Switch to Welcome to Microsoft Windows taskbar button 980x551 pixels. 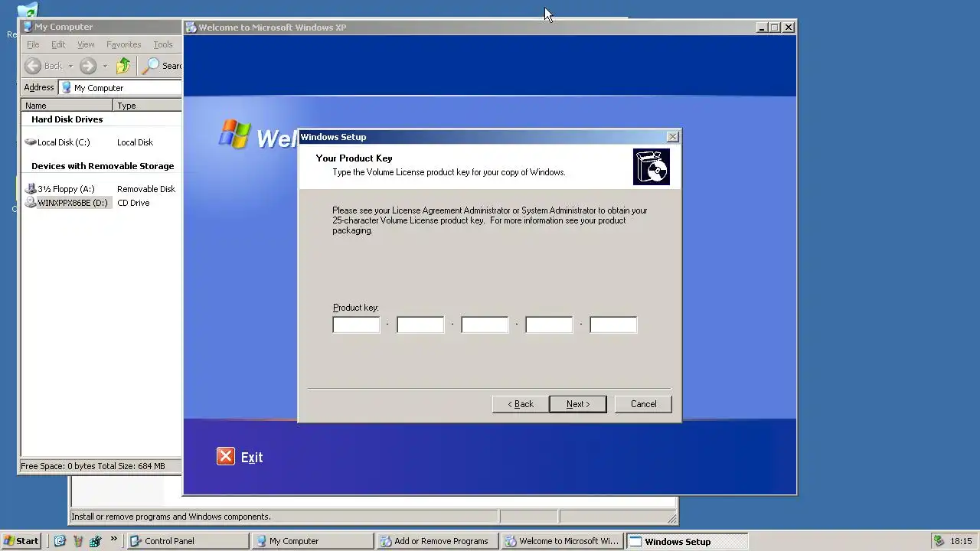tap(562, 541)
